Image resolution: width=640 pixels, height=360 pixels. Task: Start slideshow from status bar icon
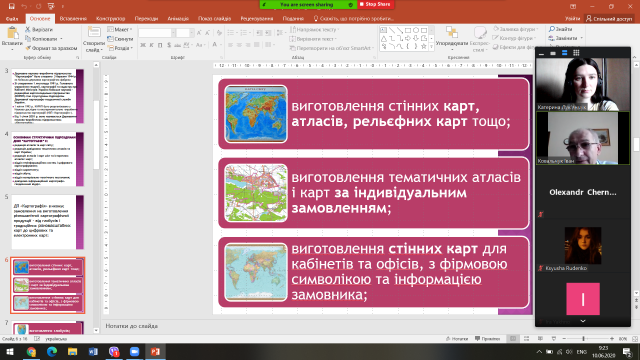click(553, 339)
